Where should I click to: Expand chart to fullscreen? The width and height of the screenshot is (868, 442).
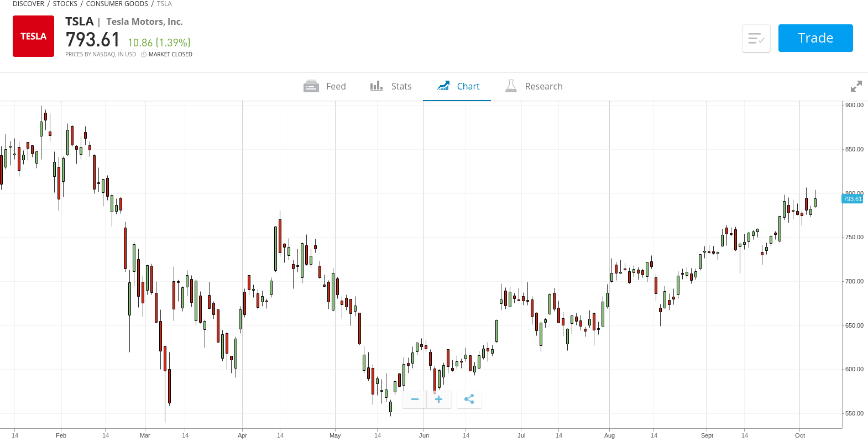(856, 86)
